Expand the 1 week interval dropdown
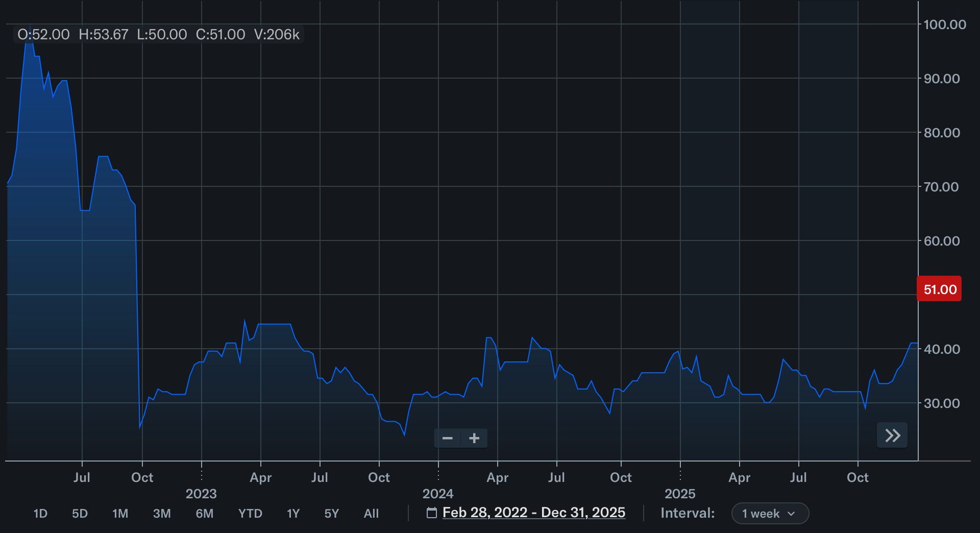 pyautogui.click(x=770, y=514)
